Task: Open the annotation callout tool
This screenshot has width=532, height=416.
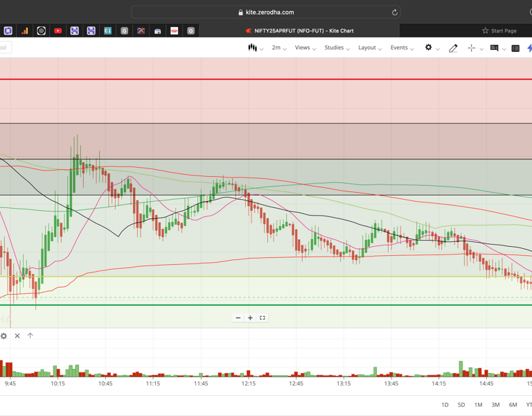Action: point(495,48)
